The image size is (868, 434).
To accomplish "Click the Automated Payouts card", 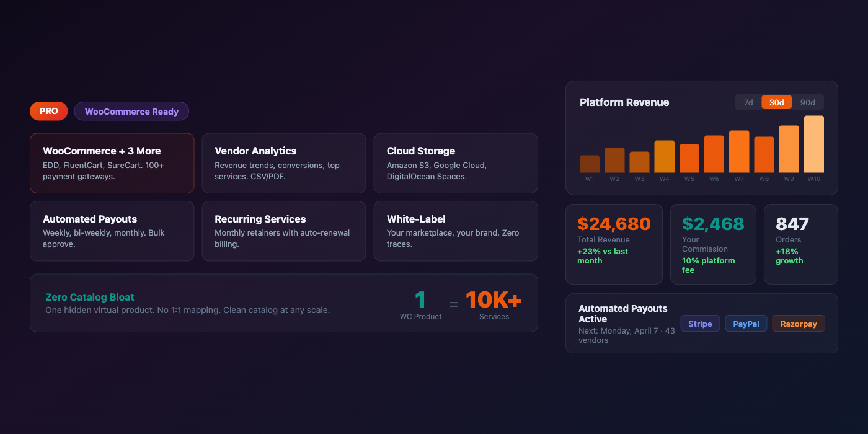I will (x=112, y=231).
